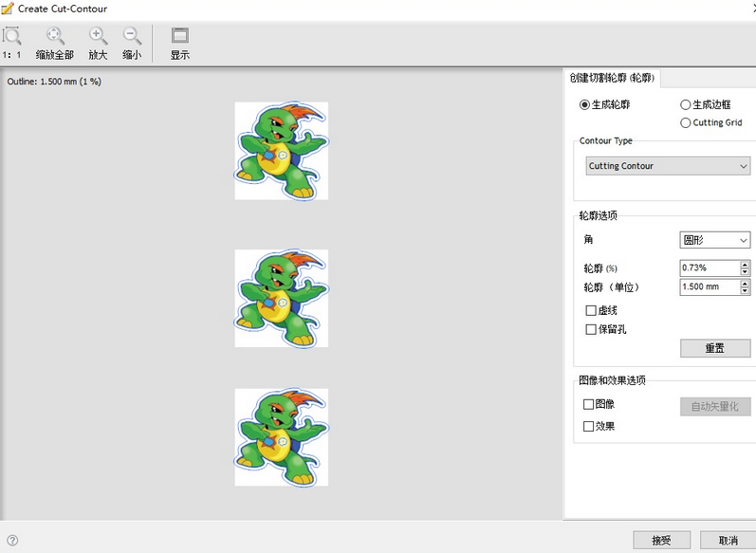This screenshot has width=756, height=553.
Task: Check the 图像 image checkbox
Action: tap(589, 404)
